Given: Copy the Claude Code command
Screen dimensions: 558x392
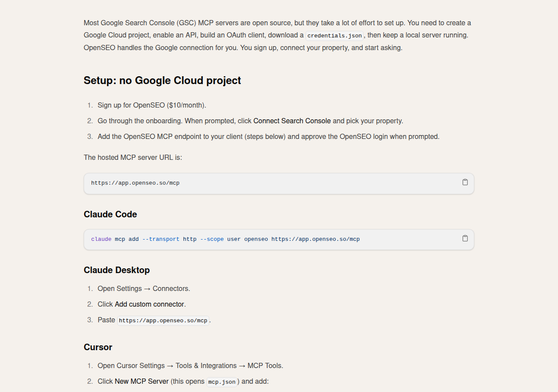Looking at the screenshot, I should [x=465, y=238].
